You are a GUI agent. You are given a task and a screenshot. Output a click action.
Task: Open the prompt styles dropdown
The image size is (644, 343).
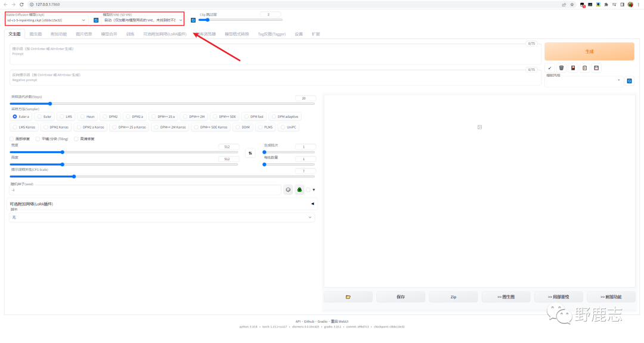pos(583,81)
